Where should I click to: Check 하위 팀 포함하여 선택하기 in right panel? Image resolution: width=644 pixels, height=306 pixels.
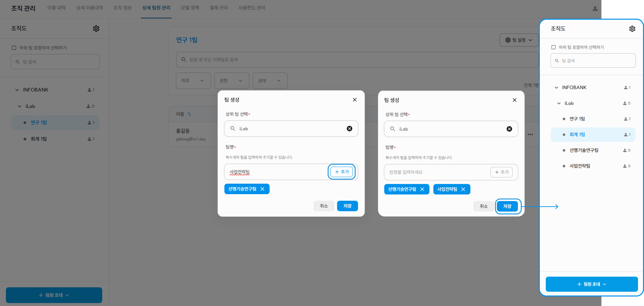coord(553,47)
